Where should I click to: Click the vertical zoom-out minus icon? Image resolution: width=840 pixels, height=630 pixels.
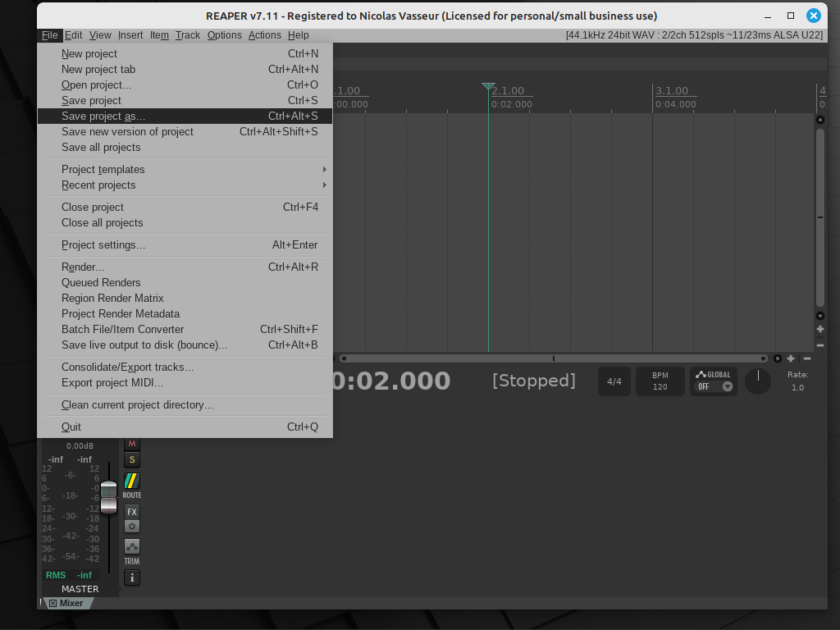pos(820,345)
